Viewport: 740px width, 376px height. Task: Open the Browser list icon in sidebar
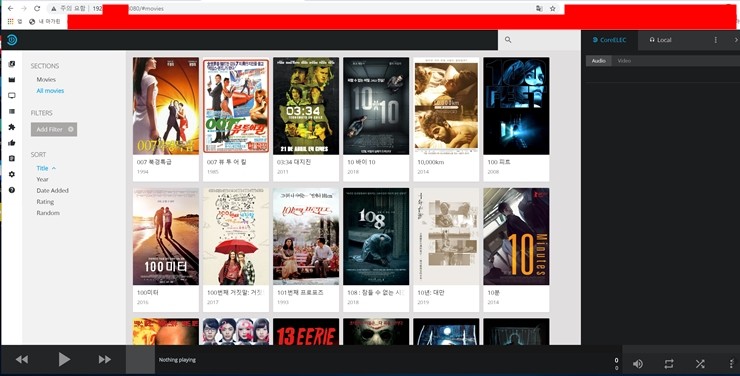12,111
